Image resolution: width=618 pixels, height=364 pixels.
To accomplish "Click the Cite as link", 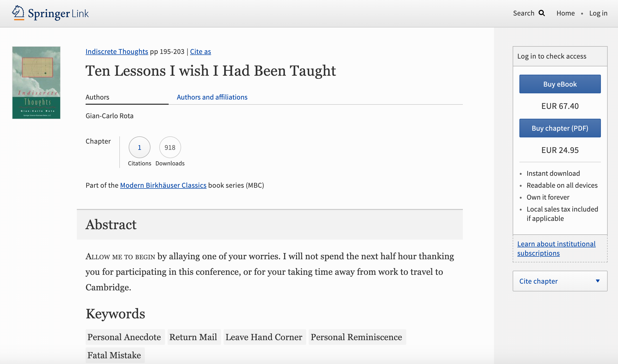I will pos(200,51).
